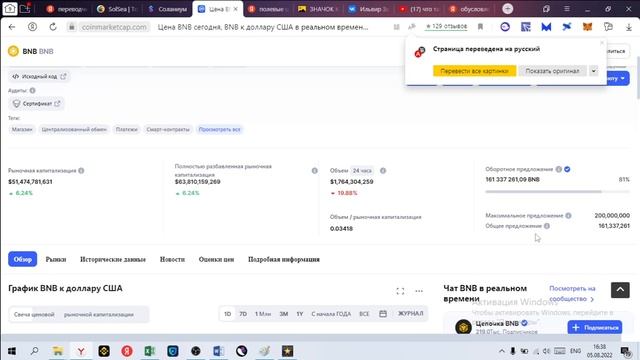Click circulating supply progress bar

pyautogui.click(x=557, y=191)
